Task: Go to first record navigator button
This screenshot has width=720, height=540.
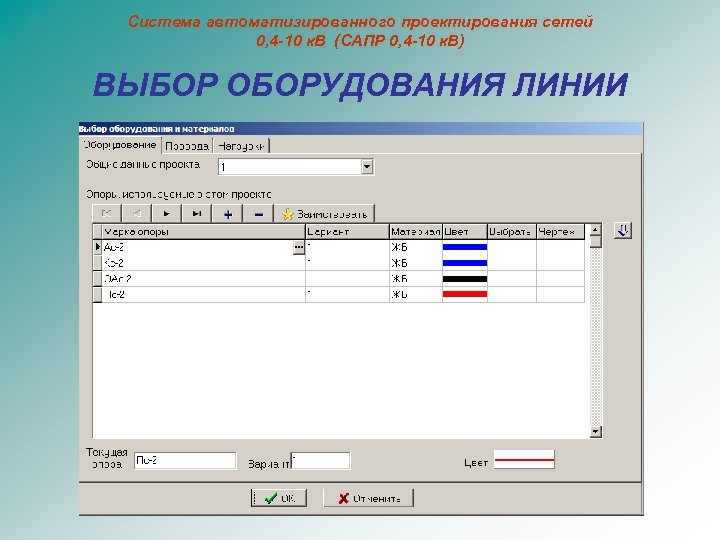Action: 107,214
